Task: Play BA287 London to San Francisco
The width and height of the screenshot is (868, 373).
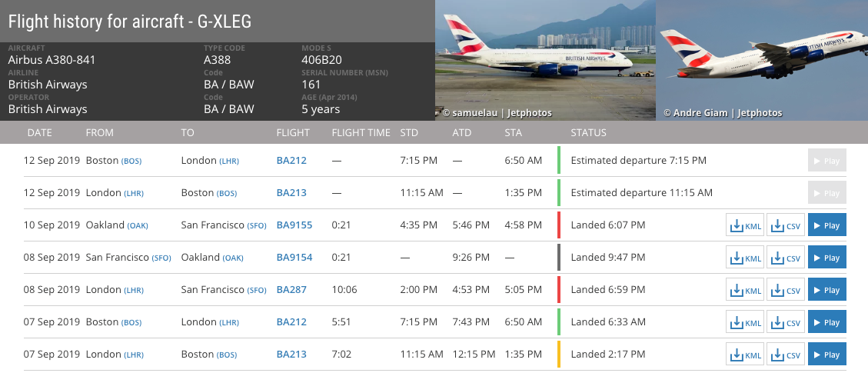Action: pyautogui.click(x=826, y=290)
